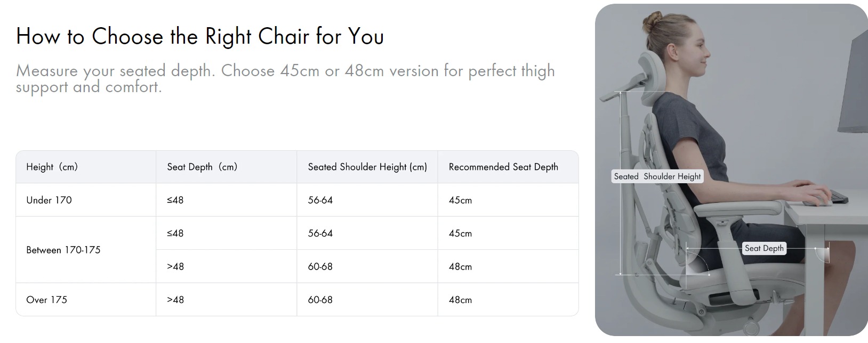The width and height of the screenshot is (868, 343).
Task: Select the "Height (cm)" column header
Action: (x=52, y=167)
